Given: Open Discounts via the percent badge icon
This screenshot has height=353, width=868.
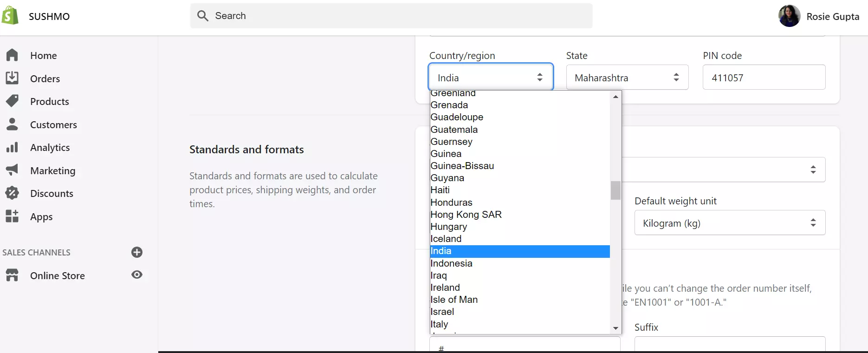Looking at the screenshot, I should coord(13,193).
